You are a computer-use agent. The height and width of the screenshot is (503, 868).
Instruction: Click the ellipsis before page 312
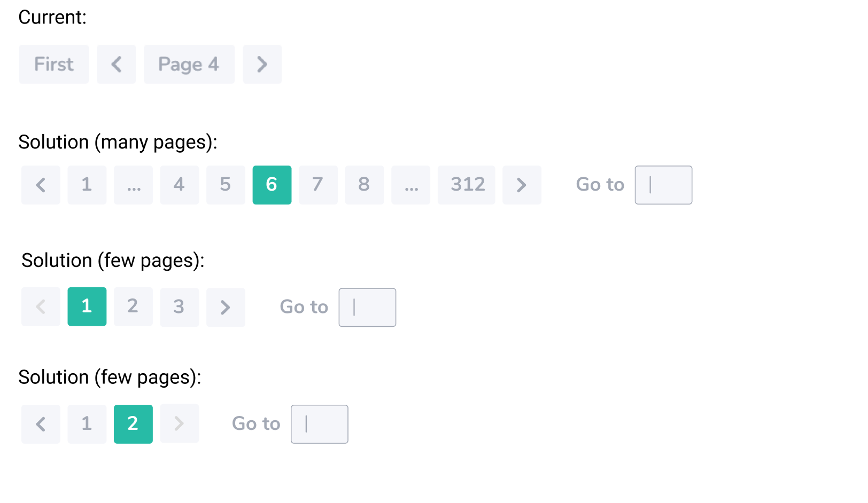411,185
